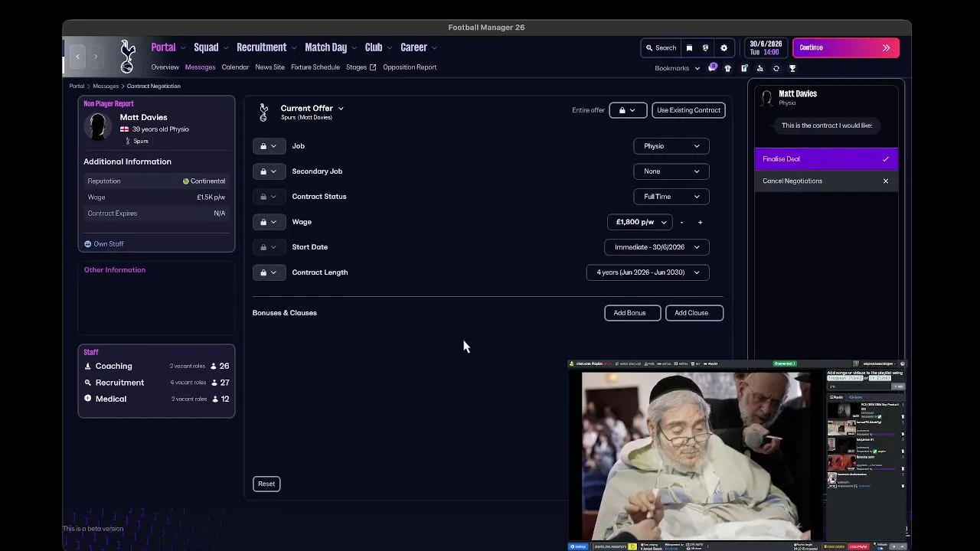Toggle the lock for Contract Length row
Image resolution: width=980 pixels, height=551 pixels.
pyautogui.click(x=269, y=272)
